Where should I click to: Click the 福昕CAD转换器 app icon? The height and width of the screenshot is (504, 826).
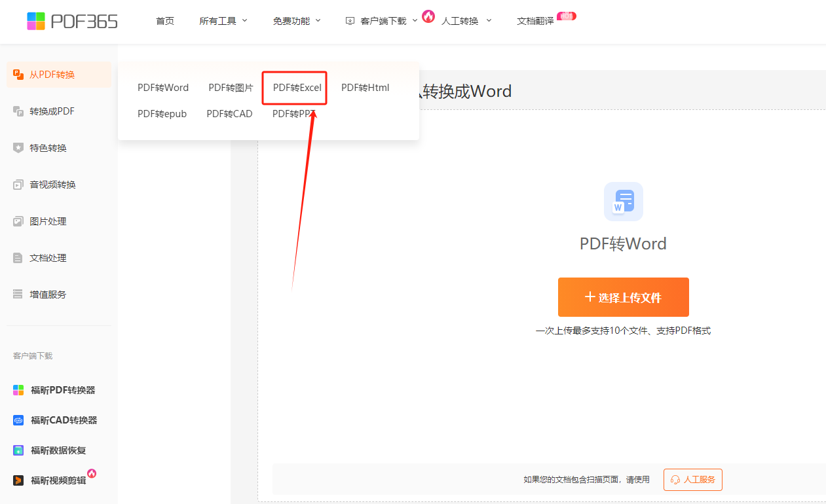tap(18, 420)
